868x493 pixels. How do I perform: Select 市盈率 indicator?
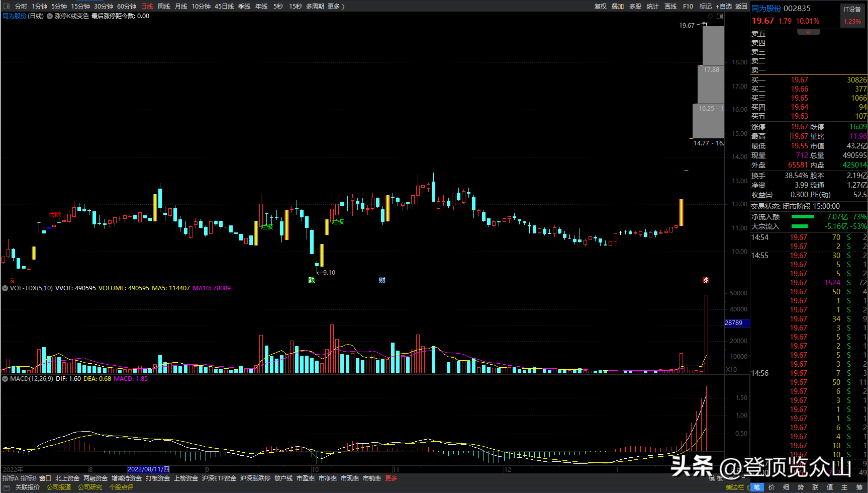(x=306, y=478)
